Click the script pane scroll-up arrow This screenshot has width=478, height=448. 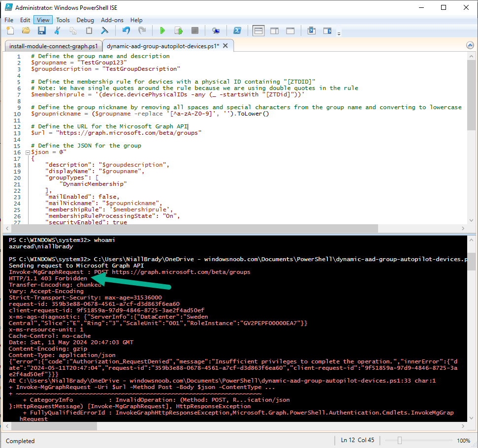point(471,56)
